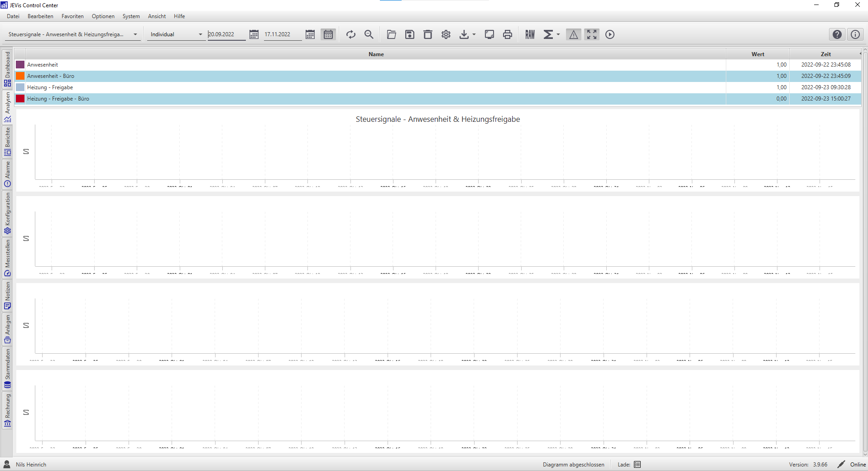The height and width of the screenshot is (471, 868).
Task: Toggle RAW data display
Action: click(529, 34)
